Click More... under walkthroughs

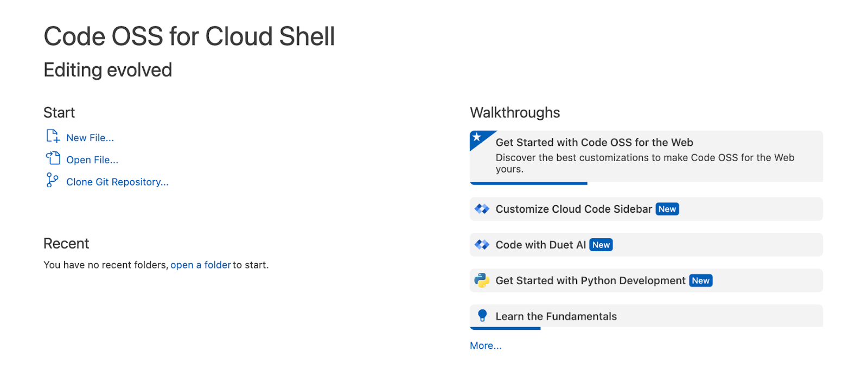coord(485,346)
